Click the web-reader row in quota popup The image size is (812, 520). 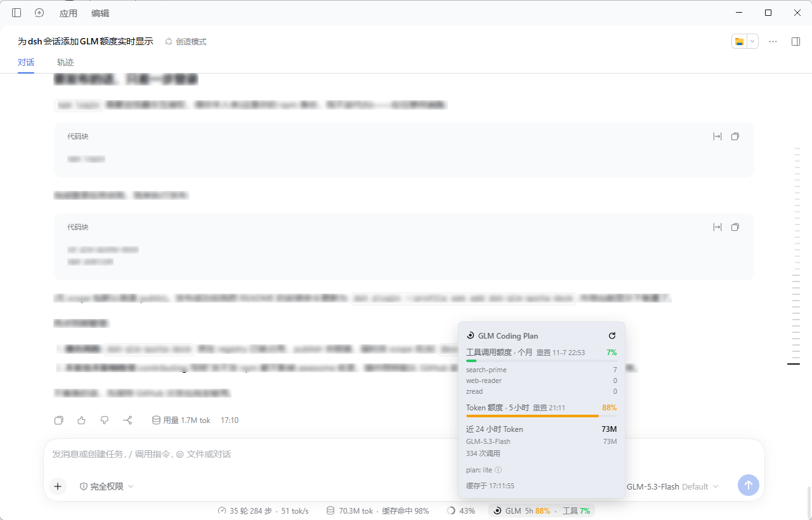(x=541, y=380)
